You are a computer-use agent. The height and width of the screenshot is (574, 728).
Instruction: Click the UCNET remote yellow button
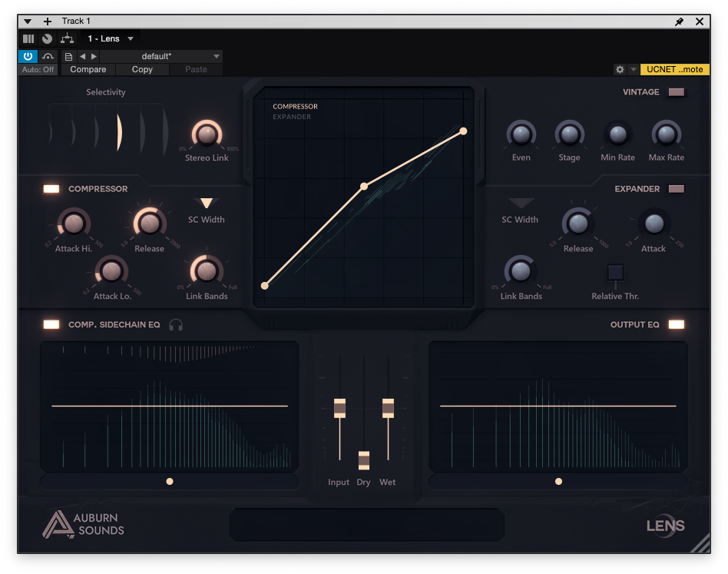pyautogui.click(x=674, y=69)
